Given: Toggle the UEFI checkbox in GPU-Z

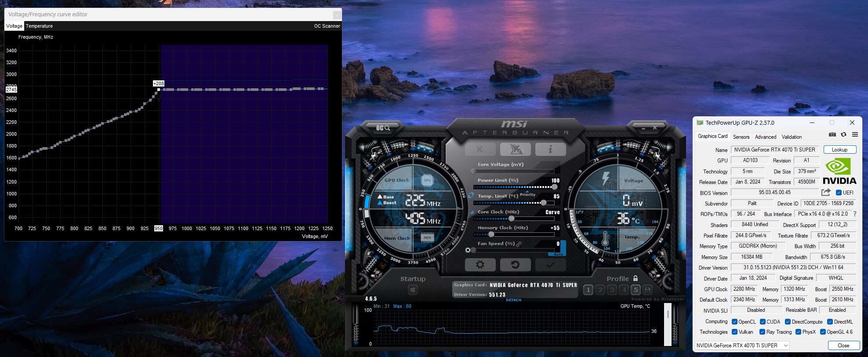Looking at the screenshot, I should click(x=839, y=193).
